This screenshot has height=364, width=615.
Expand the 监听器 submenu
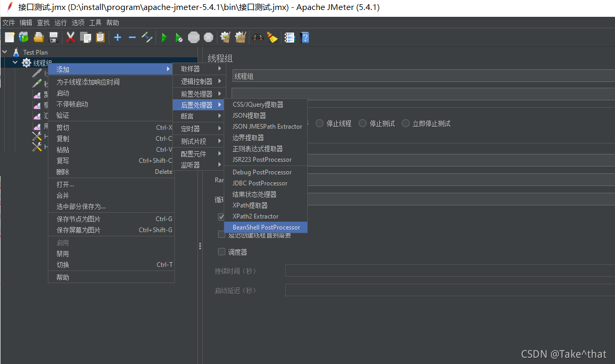tap(199, 165)
